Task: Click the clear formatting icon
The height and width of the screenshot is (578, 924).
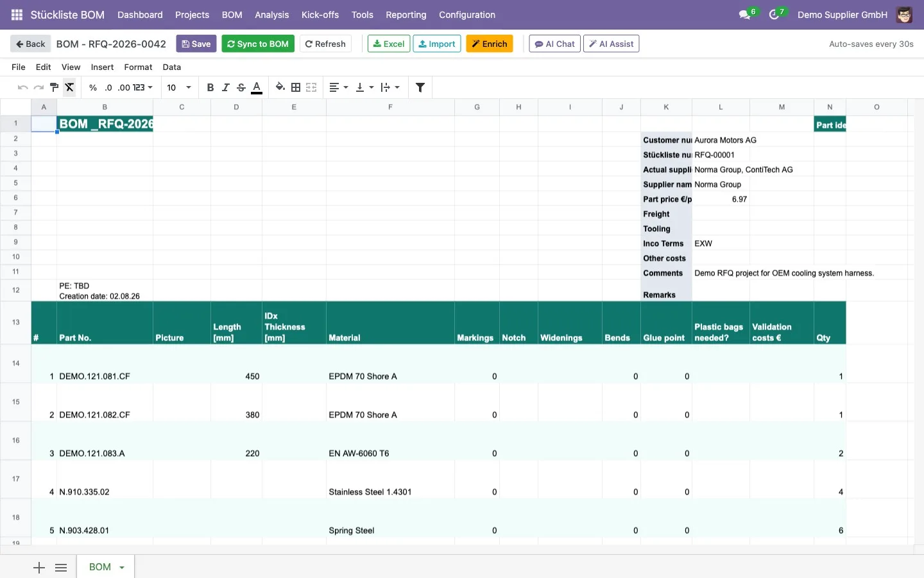Action: tap(69, 87)
